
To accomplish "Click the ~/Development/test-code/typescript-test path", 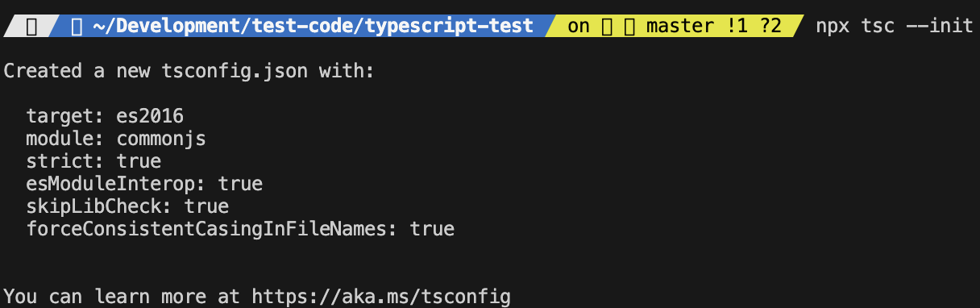I will tap(314, 27).
